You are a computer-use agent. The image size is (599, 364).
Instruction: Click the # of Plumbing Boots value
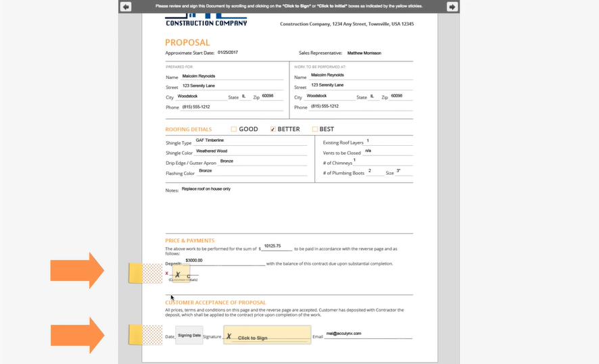coord(370,171)
